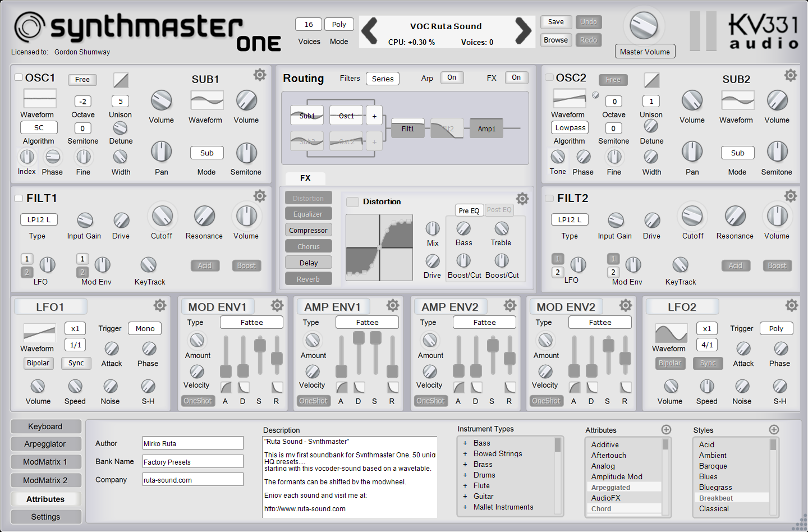This screenshot has height=532, width=808.
Task: Toggle FILT1 checkbox
Action: 19,198
